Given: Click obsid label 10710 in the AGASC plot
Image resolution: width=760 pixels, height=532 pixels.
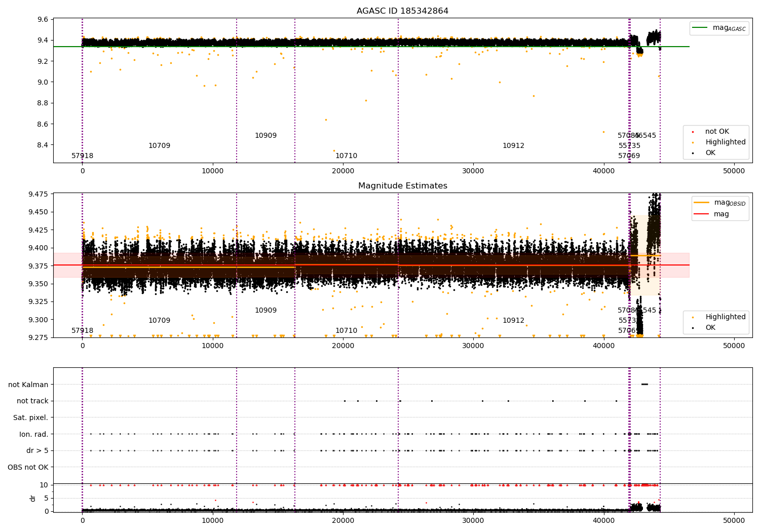Looking at the screenshot, I should coord(346,156).
